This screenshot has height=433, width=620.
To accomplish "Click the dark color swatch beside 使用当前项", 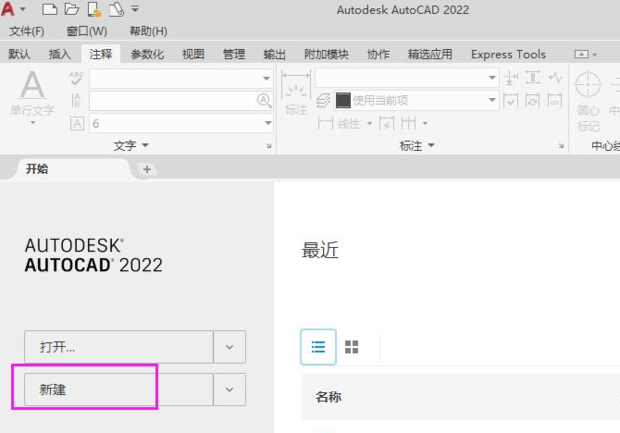I will 343,100.
